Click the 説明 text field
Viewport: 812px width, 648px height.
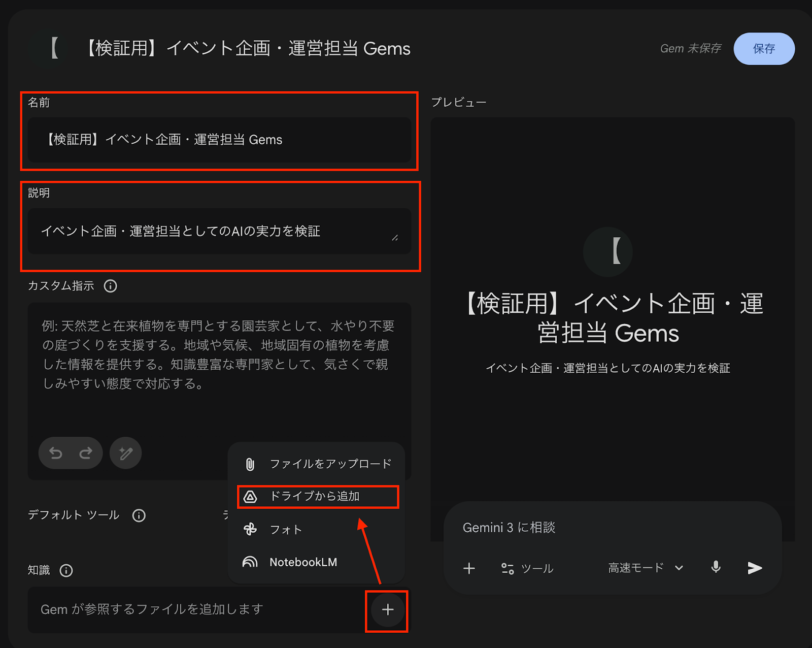[x=219, y=231]
